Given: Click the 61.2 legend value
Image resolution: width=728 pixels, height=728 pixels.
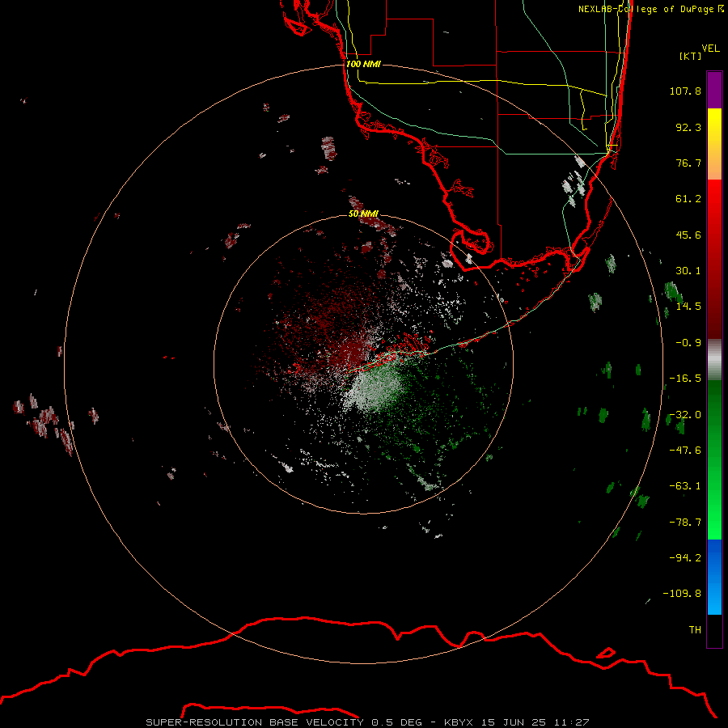Looking at the screenshot, I should 688,199.
